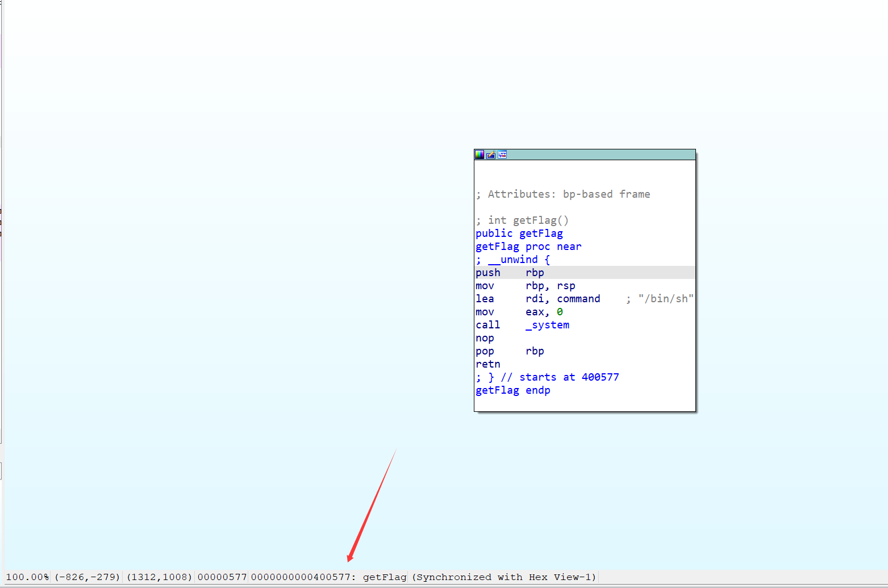
Task: Click the getFlag label in the public declaration
Action: [541, 233]
